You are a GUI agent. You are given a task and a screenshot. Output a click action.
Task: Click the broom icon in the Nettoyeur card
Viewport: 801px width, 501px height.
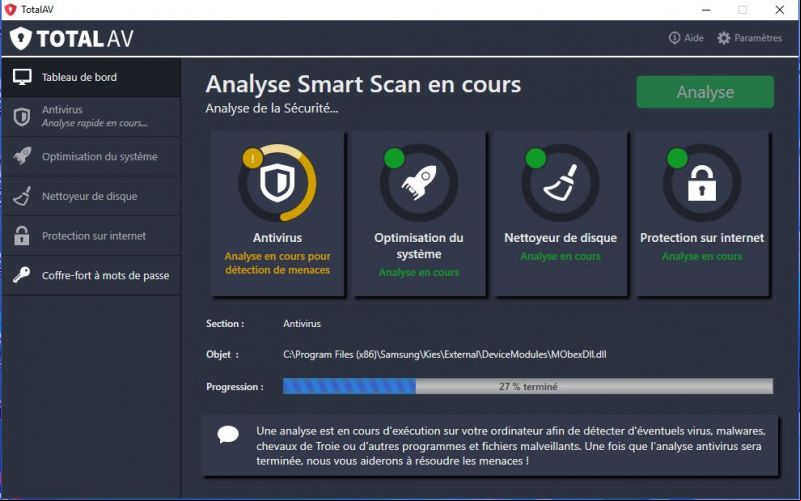(x=560, y=182)
